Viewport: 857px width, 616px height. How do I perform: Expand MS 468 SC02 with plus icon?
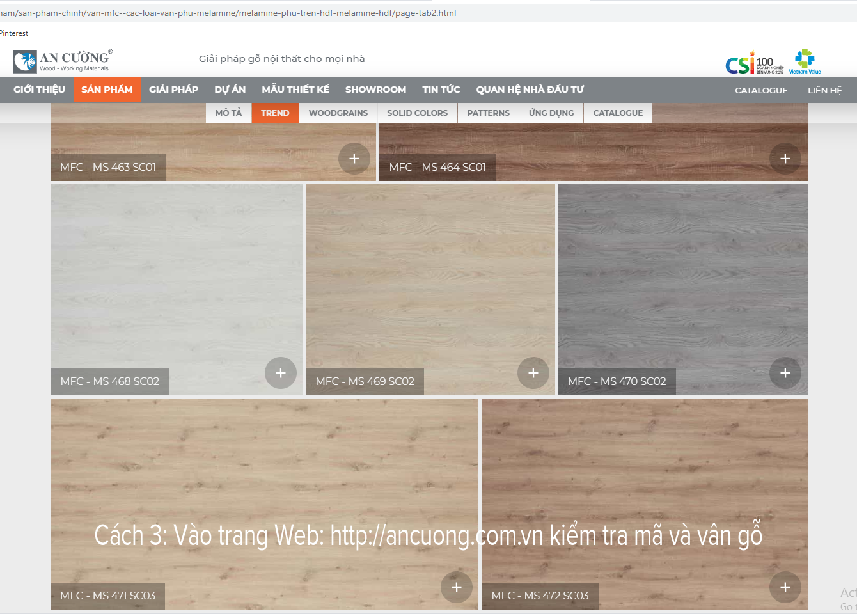(281, 373)
